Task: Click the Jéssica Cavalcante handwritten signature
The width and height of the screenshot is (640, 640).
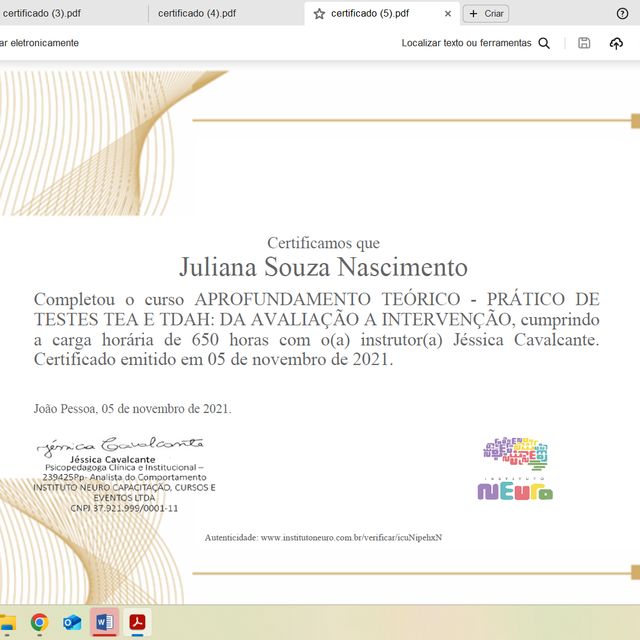Action: pos(120,446)
